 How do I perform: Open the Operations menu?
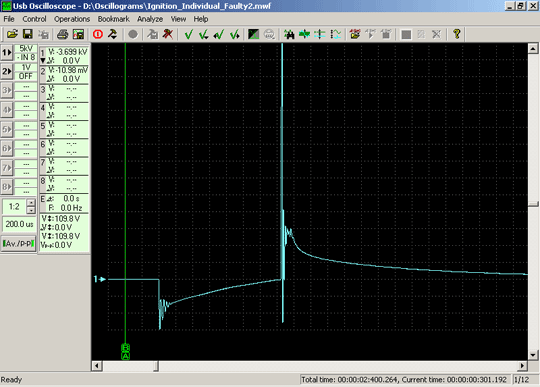(x=72, y=19)
